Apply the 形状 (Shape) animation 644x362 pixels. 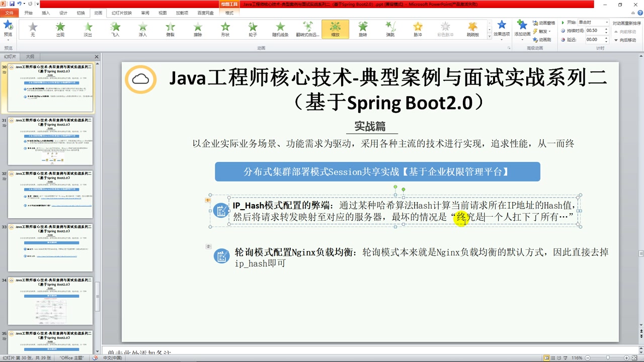click(225, 29)
